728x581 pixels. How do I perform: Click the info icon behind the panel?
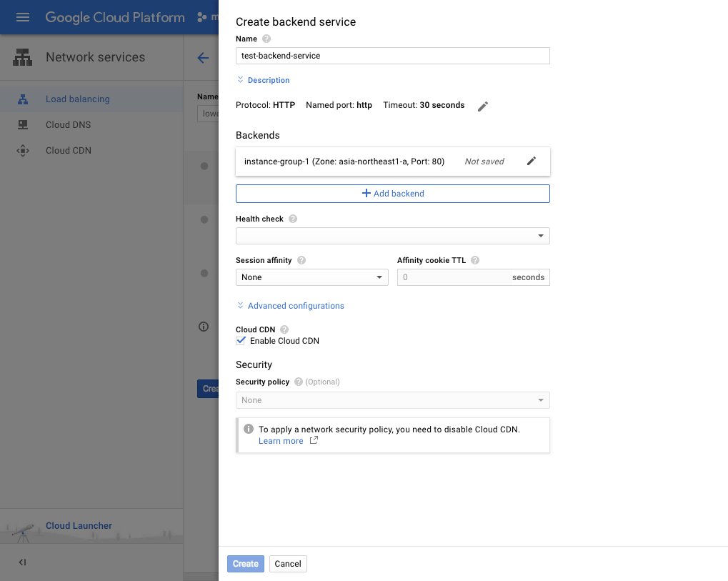click(x=204, y=327)
